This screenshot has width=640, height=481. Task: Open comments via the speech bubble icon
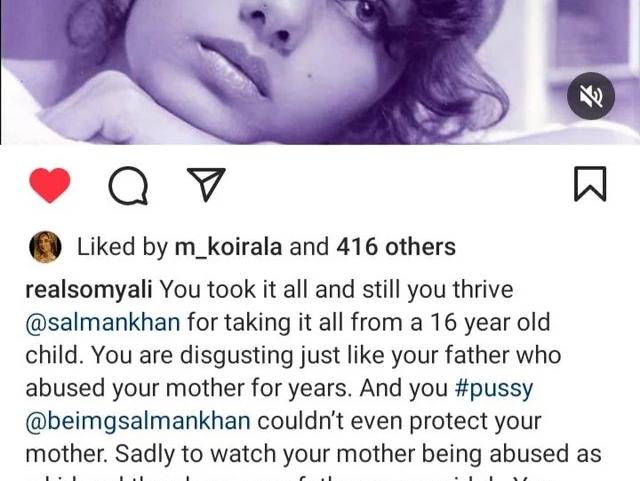click(128, 185)
